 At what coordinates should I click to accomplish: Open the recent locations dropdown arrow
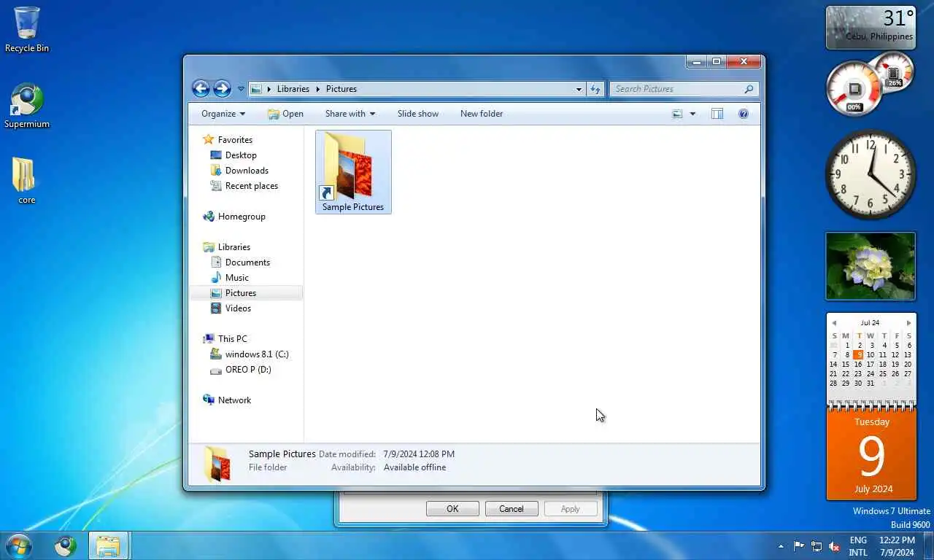point(241,89)
